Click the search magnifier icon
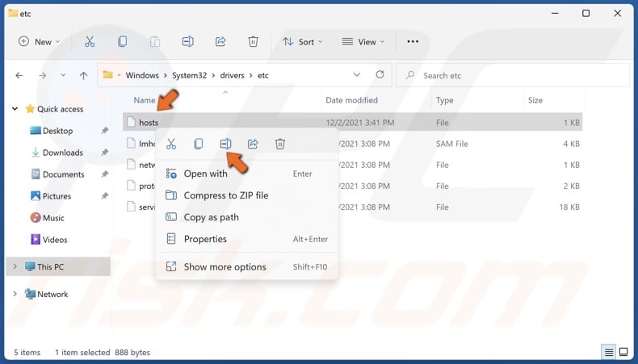The width and height of the screenshot is (638, 364). click(x=410, y=75)
